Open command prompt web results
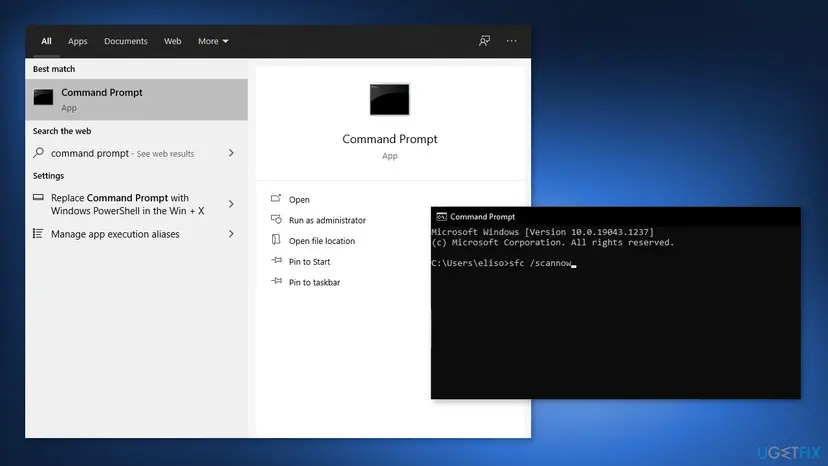The image size is (828, 466). coord(123,153)
